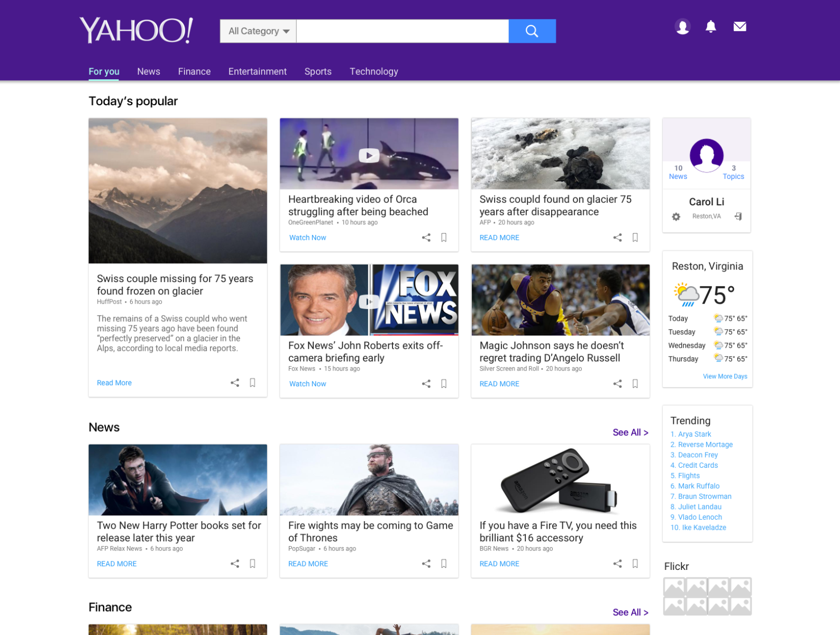The image size is (840, 635).
Task: Open the Magic Johnson basketball photo
Action: (560, 300)
